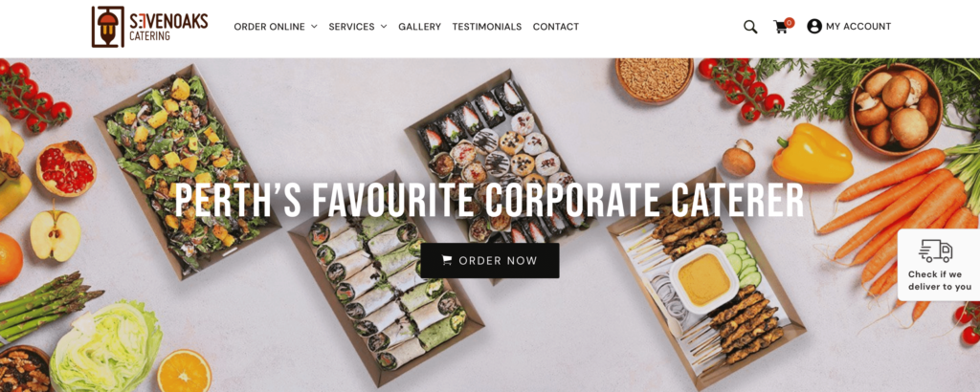Select the delivery truck icon

pos(936,250)
